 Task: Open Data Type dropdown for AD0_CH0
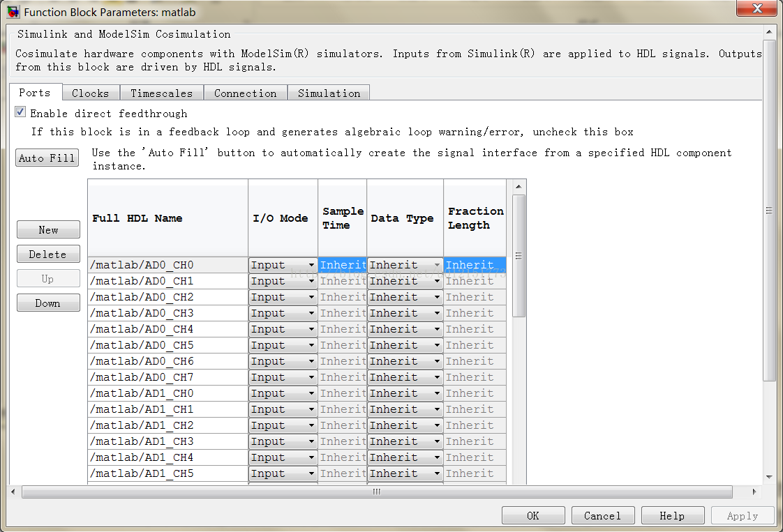click(x=405, y=265)
